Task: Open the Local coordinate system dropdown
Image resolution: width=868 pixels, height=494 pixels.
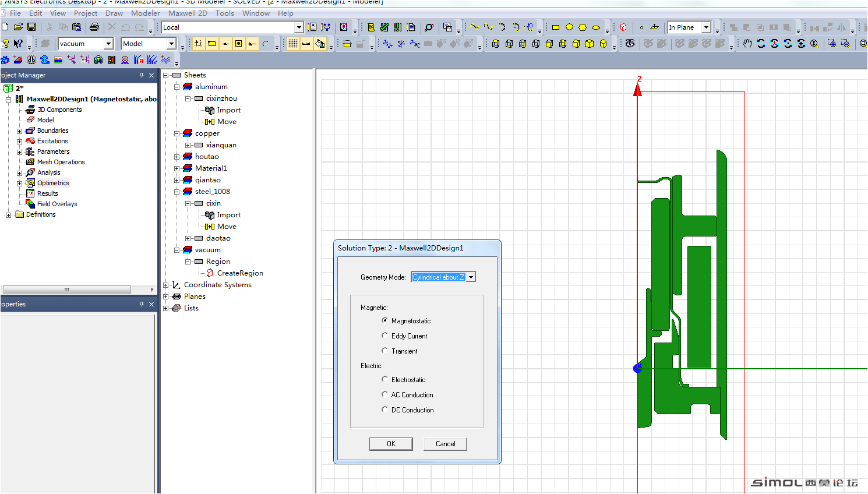Action: point(299,27)
